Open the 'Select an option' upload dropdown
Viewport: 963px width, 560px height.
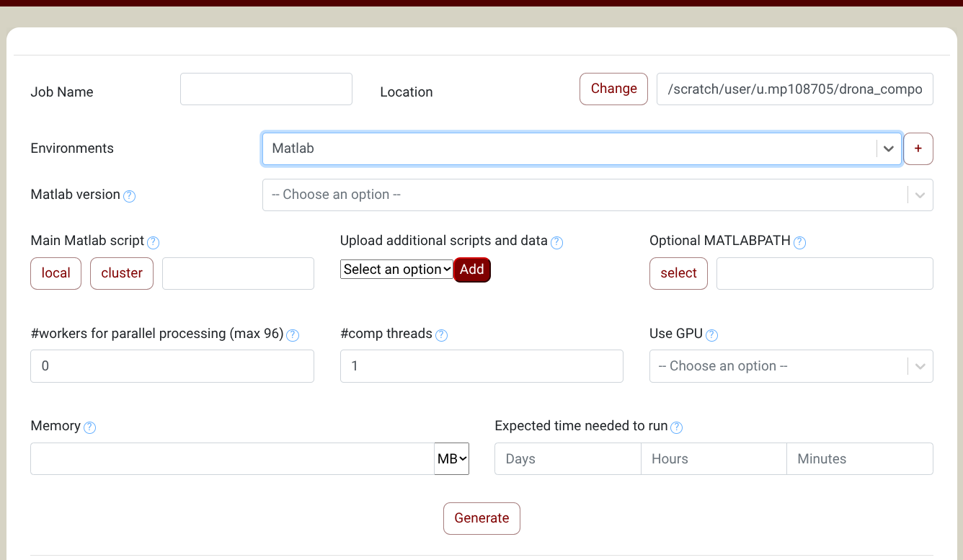(396, 270)
